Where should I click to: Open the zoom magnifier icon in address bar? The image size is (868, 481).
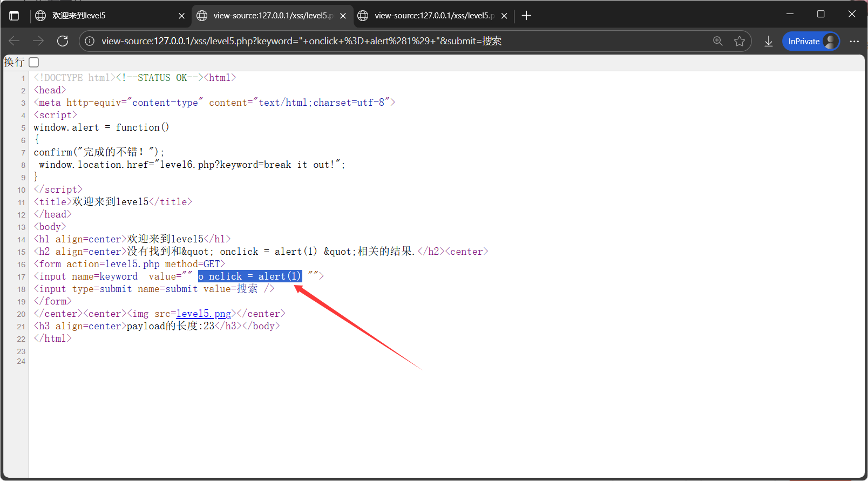718,41
